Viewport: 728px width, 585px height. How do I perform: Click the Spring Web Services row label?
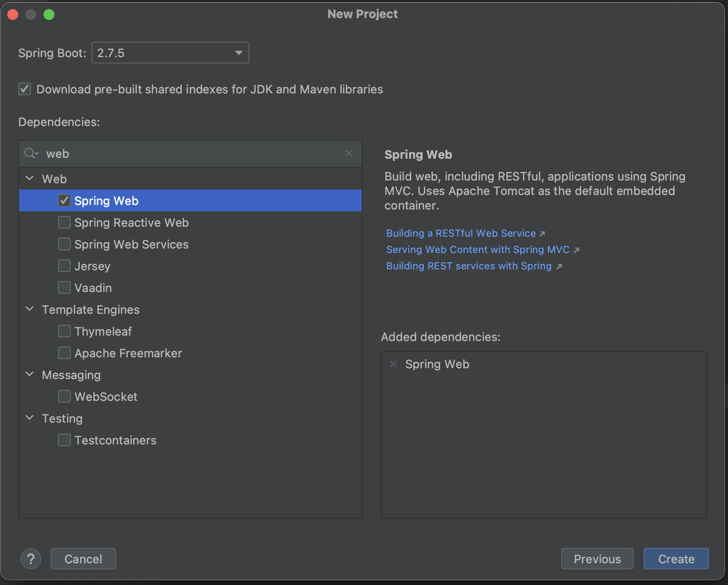pos(131,244)
